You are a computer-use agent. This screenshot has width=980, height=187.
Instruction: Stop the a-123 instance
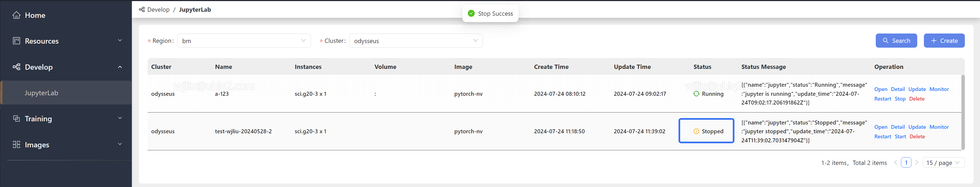[900, 99]
